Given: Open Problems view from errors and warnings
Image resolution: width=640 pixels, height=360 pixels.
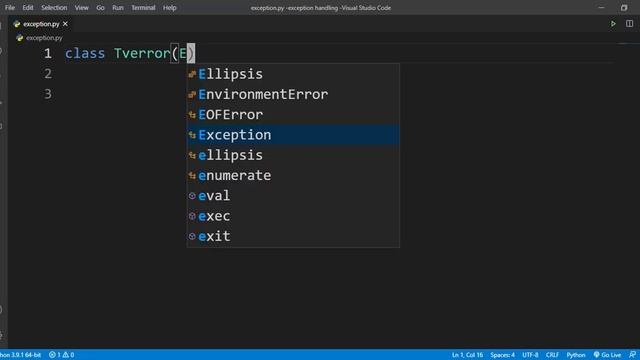Looking at the screenshot, I should click(x=62, y=355).
